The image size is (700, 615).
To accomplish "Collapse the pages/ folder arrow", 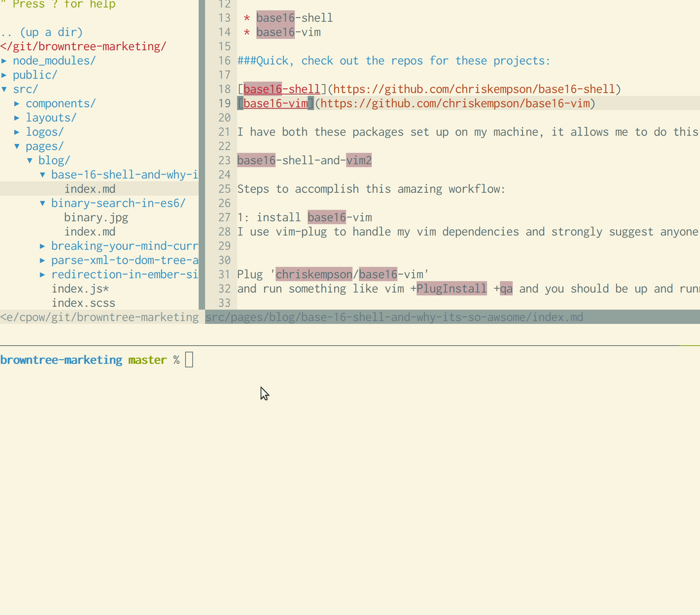I will (x=17, y=146).
